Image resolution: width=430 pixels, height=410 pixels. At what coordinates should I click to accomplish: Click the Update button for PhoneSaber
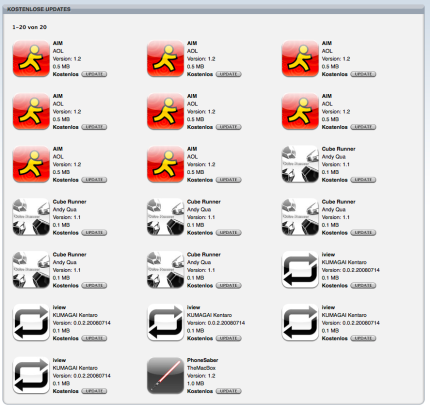[x=228, y=391]
